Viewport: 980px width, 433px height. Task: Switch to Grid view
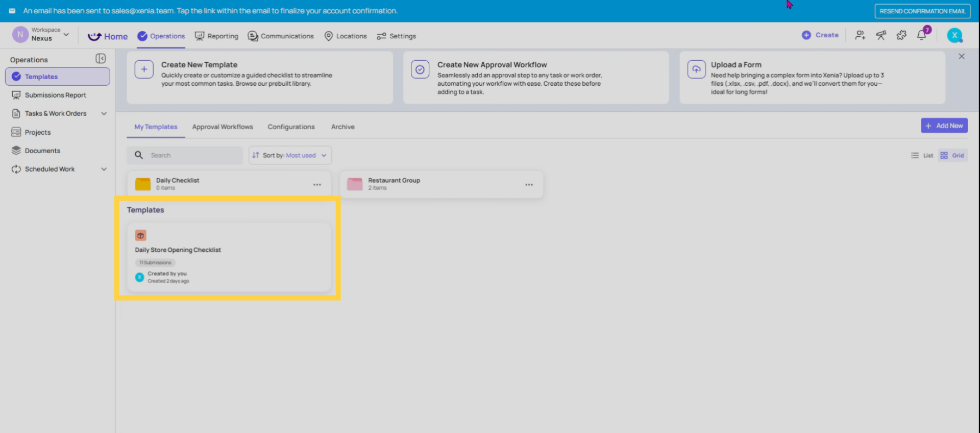[952, 155]
